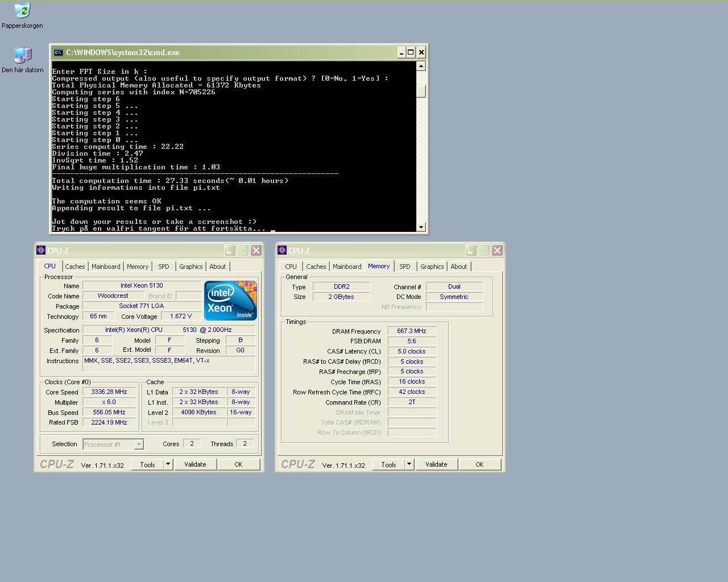Open Caches tab in right CPU-Z window
Screen dimensions: 728x582
[316, 267]
